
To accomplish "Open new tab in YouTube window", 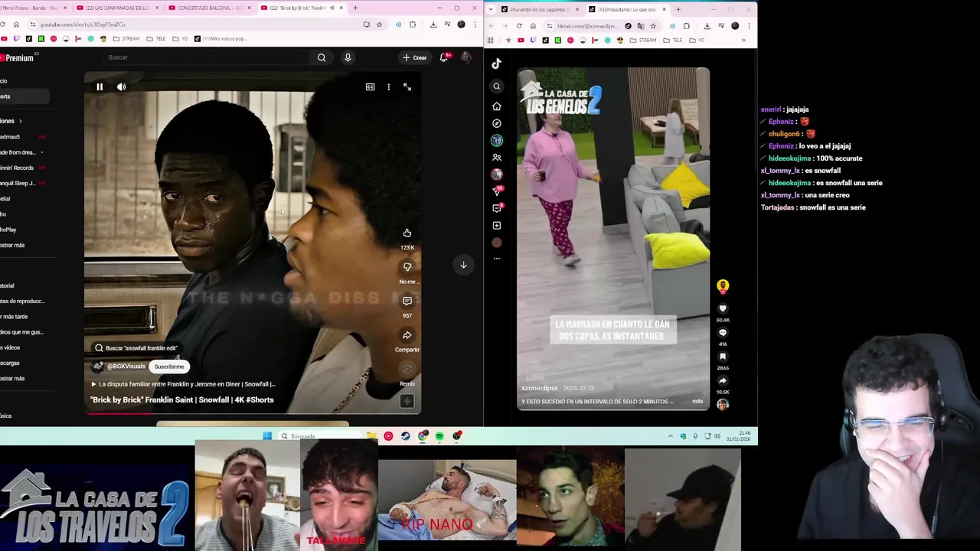I will tap(354, 8).
